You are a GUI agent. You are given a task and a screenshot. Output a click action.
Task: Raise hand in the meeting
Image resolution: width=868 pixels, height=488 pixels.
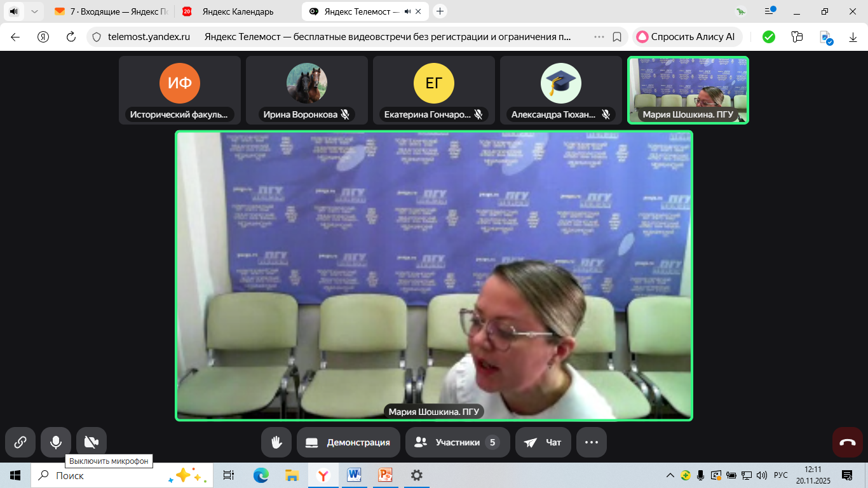click(276, 442)
